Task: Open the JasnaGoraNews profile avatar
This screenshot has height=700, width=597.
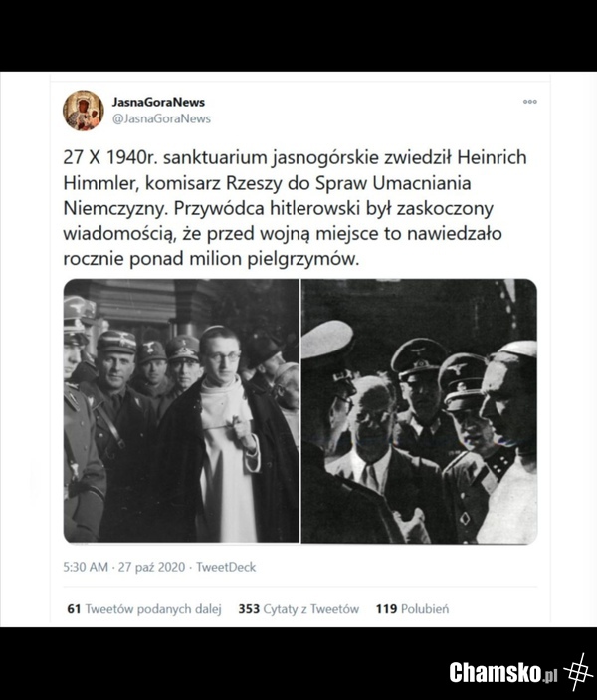Action: [84, 111]
